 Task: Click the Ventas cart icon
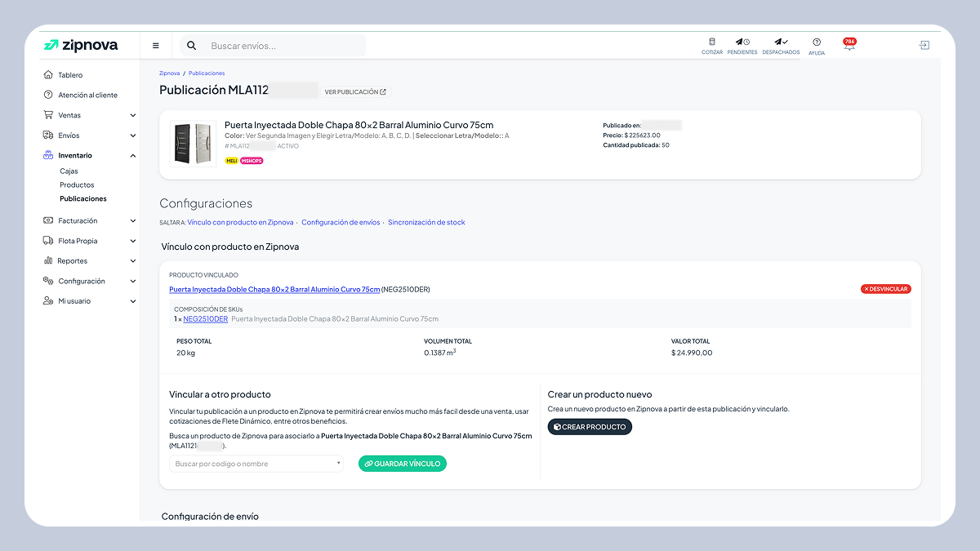pyautogui.click(x=48, y=115)
